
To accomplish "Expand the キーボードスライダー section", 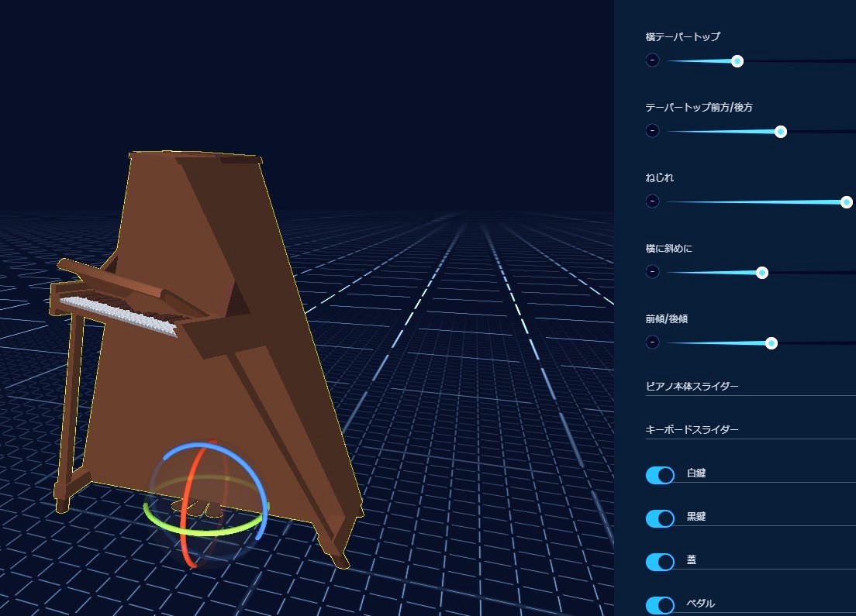I will tap(751, 429).
